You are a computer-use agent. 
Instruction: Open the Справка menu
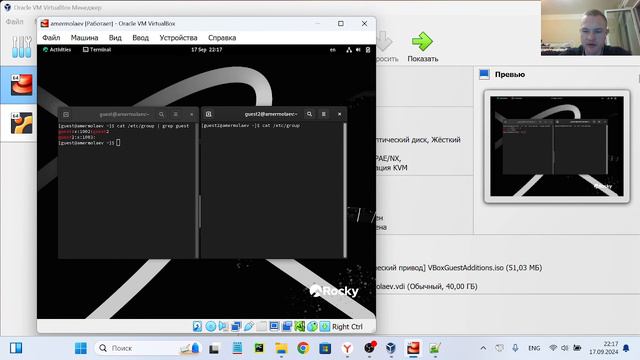pyautogui.click(x=222, y=38)
